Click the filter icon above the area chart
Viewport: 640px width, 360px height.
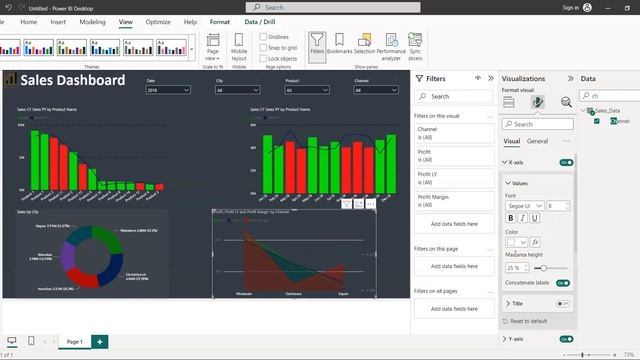pyautogui.click(x=346, y=204)
